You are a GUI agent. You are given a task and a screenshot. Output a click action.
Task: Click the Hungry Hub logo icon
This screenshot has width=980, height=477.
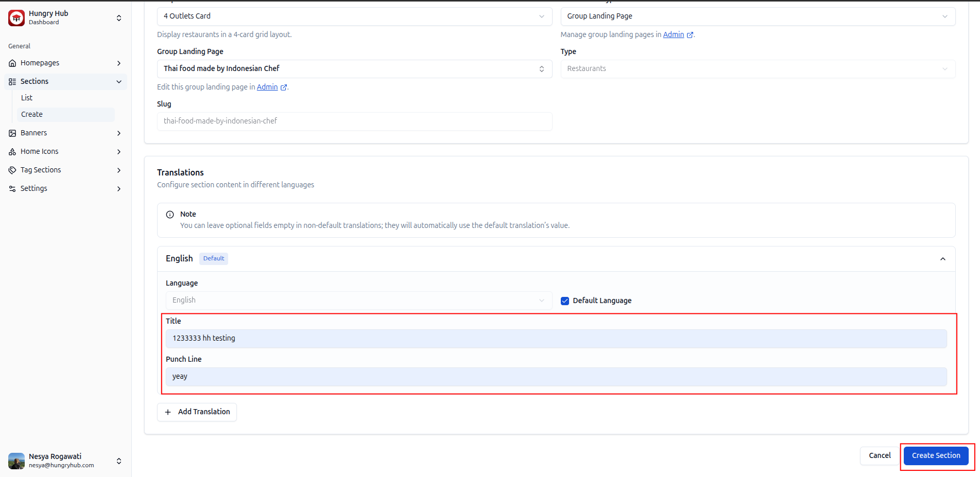tap(16, 18)
